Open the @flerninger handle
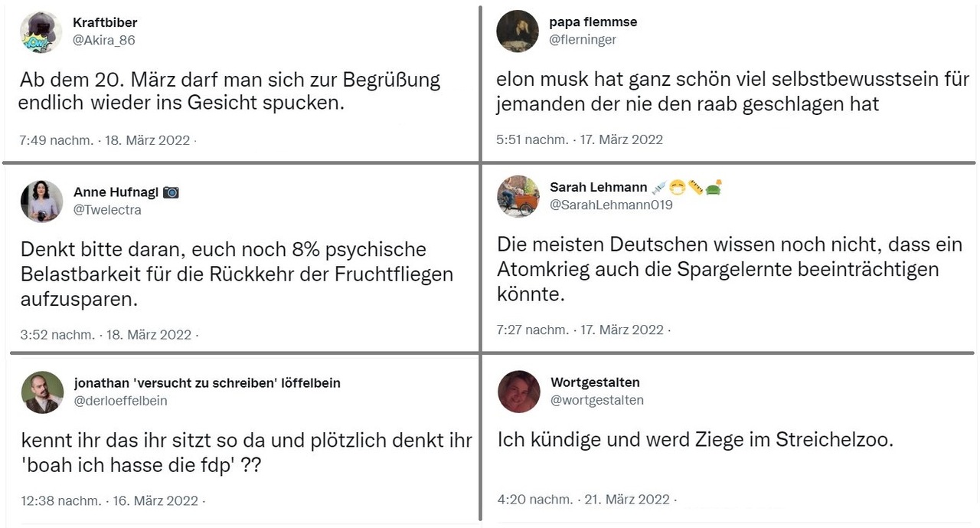The height and width of the screenshot is (528, 980). (583, 39)
